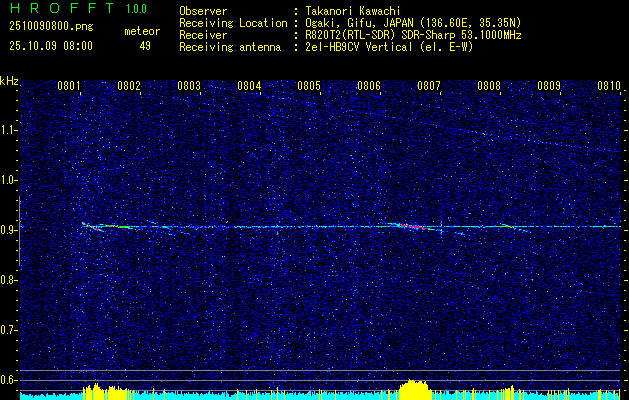
Task: Click the 0801 time marker
Action: (69, 86)
